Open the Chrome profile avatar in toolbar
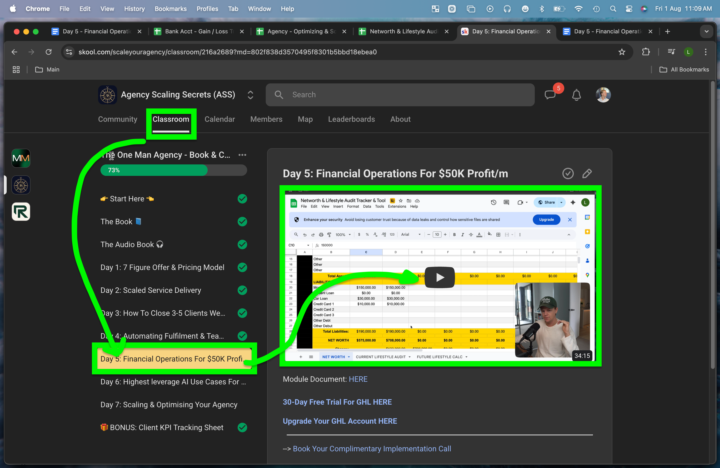 [688, 52]
